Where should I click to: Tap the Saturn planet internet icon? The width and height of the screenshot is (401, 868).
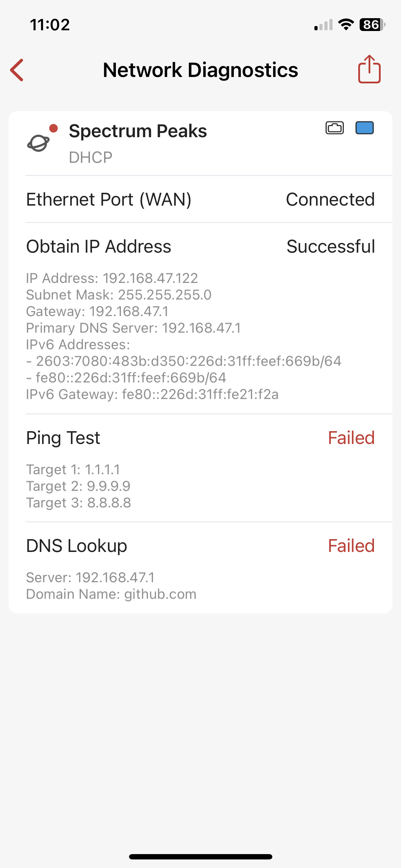(x=38, y=143)
